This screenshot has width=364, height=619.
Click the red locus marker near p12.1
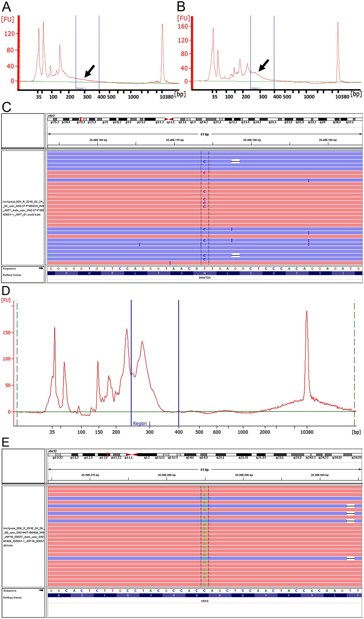107,455
